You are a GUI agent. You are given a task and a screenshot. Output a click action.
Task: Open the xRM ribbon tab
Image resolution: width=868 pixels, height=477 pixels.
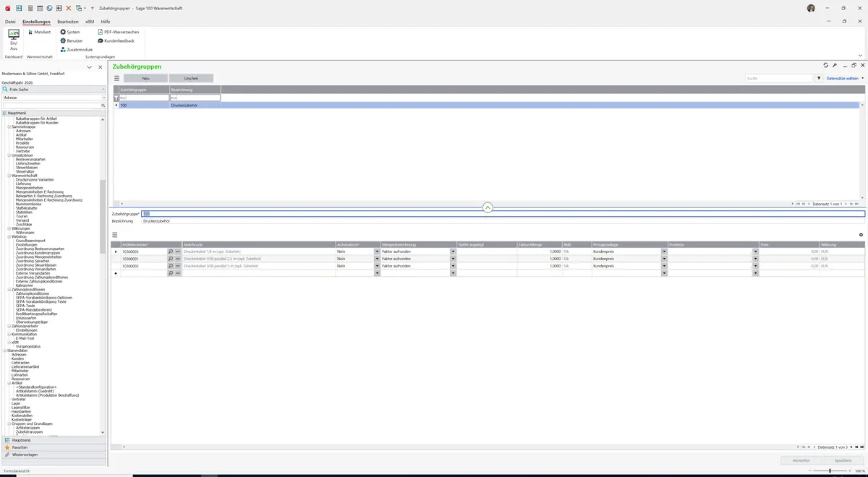click(90, 22)
